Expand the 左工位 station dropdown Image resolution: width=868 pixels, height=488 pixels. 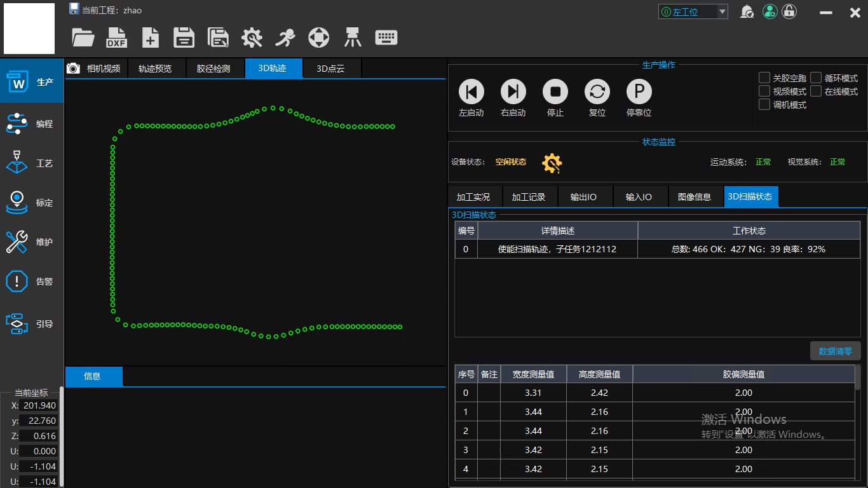722,11
